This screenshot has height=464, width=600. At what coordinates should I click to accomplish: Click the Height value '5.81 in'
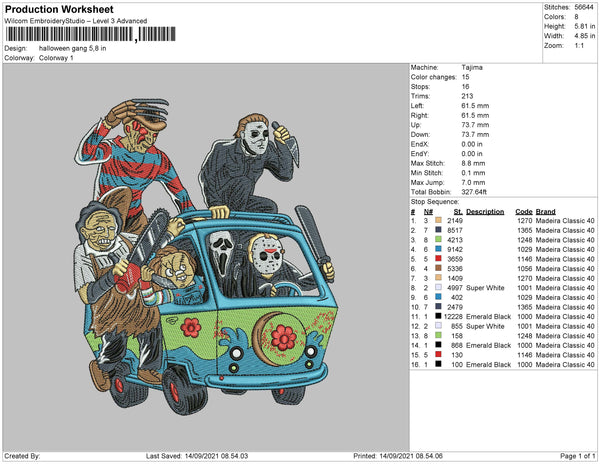[585, 26]
